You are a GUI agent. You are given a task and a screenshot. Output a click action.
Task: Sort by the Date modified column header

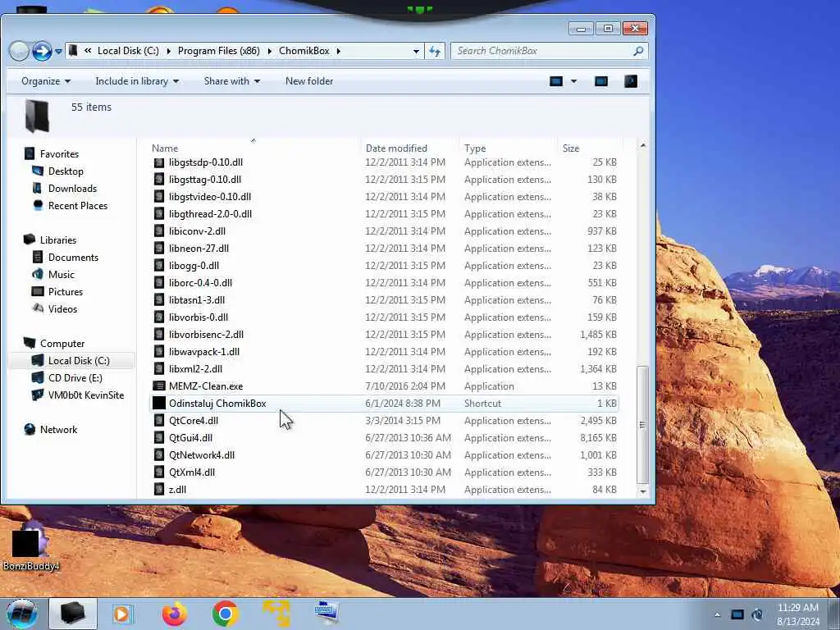coord(396,148)
